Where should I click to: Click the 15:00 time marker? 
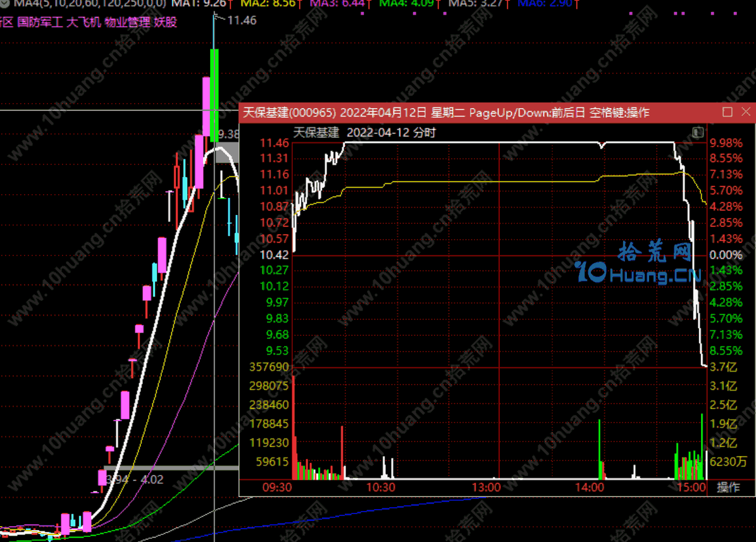[x=691, y=487]
